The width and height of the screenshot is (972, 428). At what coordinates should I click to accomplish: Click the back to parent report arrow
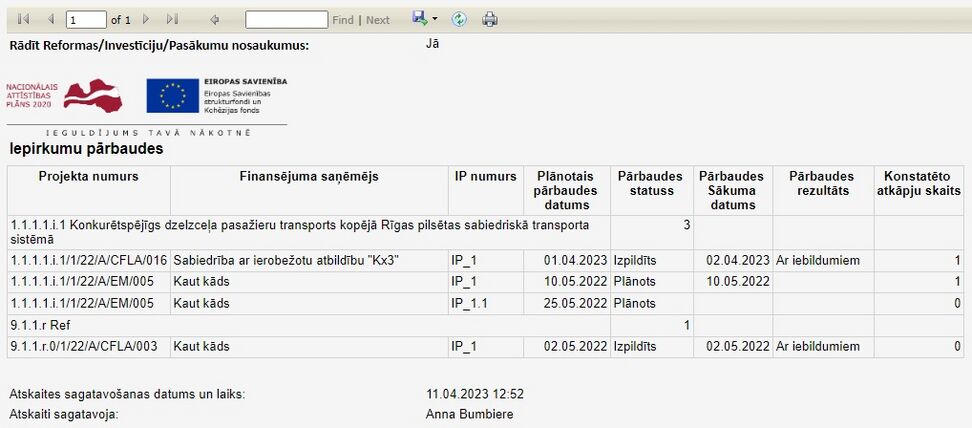(215, 19)
